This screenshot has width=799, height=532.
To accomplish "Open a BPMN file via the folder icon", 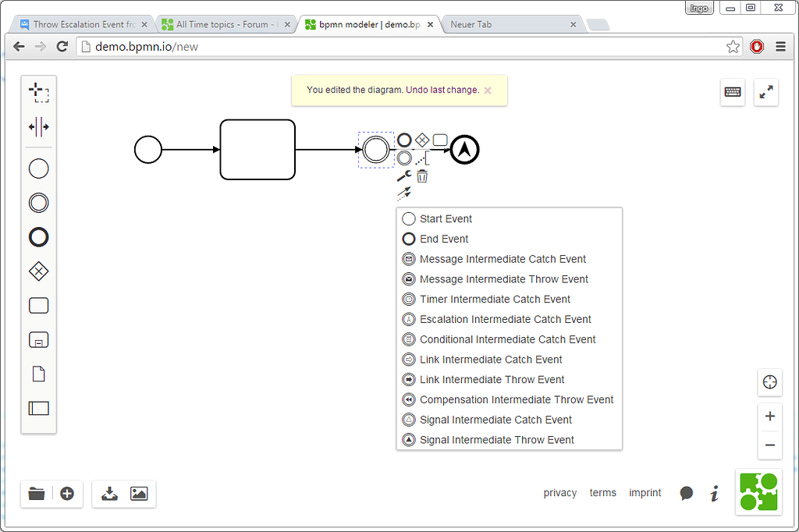I will tap(36, 494).
